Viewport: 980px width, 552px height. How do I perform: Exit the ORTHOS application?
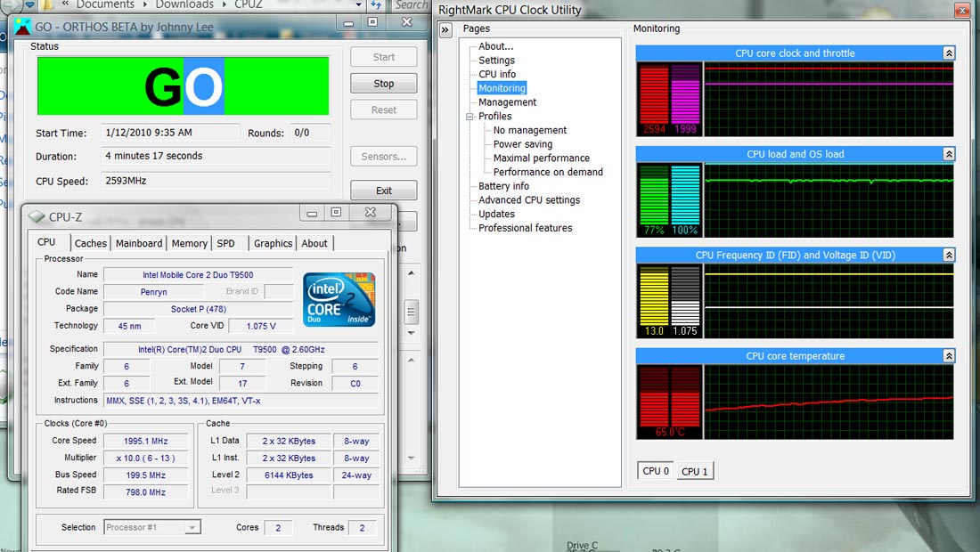(x=384, y=191)
